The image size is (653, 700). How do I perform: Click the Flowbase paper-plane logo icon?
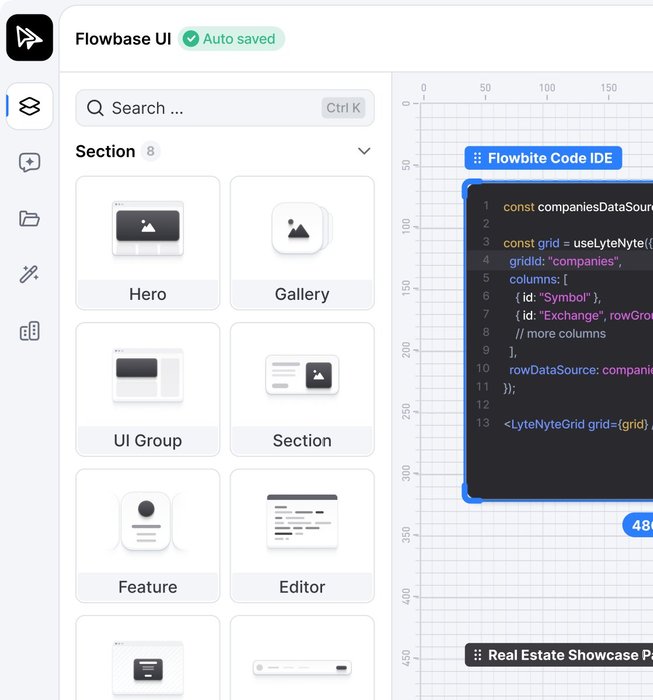click(x=29, y=38)
